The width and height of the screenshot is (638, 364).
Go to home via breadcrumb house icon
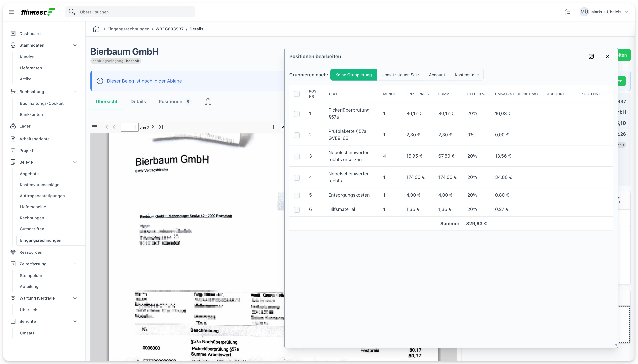tap(96, 29)
